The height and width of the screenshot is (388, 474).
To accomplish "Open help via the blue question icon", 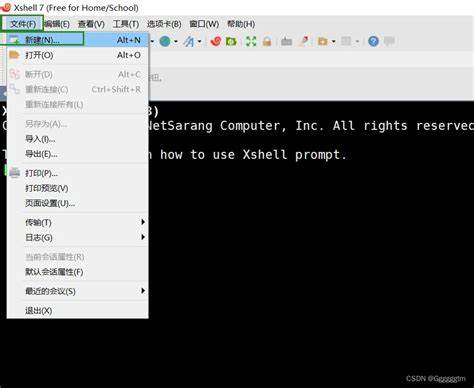I will pyautogui.click(x=373, y=41).
